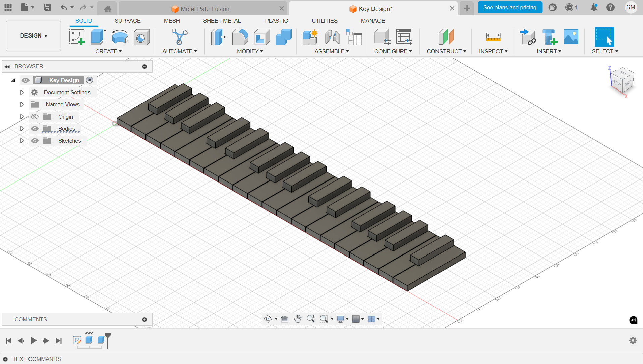This screenshot has width=643, height=364.
Task: Select the Hole tool
Action: coord(141,37)
